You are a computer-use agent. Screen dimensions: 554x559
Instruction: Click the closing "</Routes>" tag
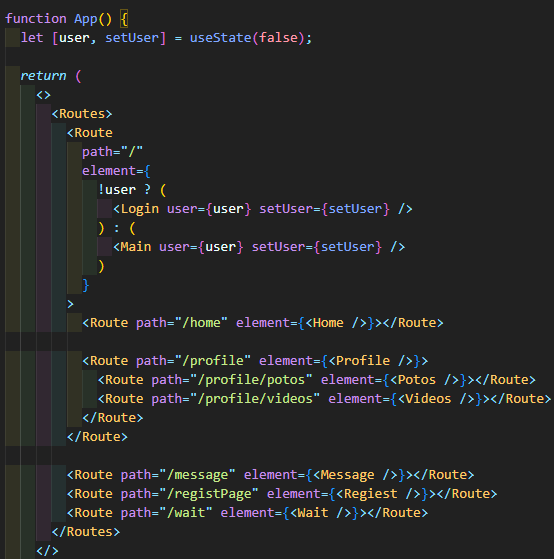pyautogui.click(x=86, y=532)
